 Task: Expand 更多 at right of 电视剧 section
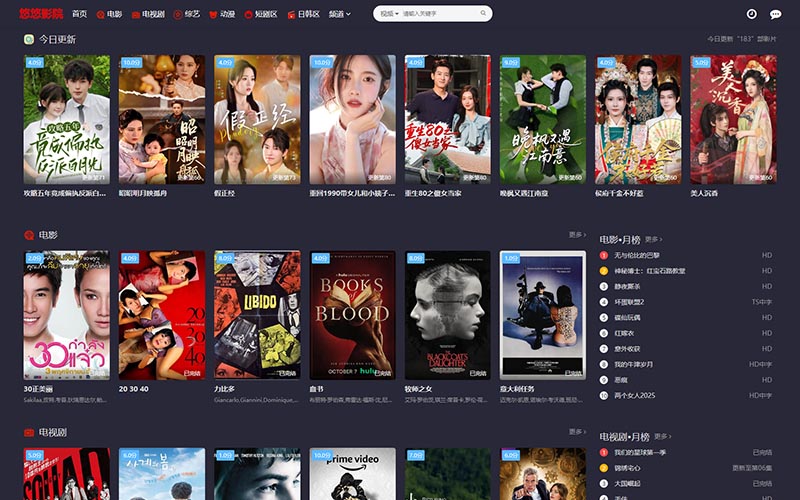tap(578, 432)
